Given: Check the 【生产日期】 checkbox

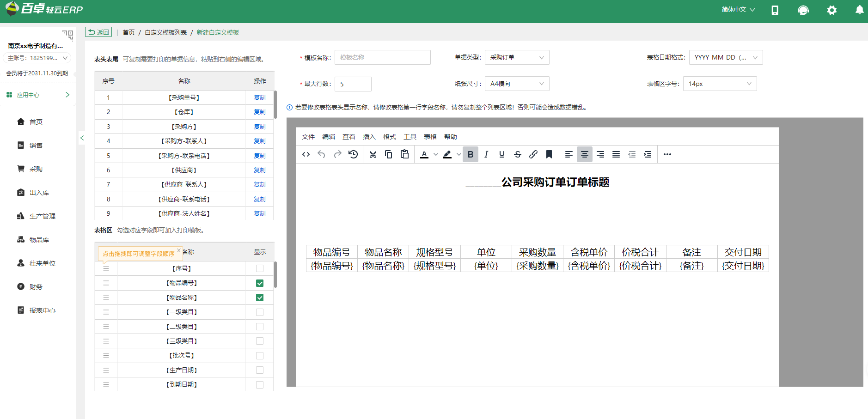Looking at the screenshot, I should 260,370.
